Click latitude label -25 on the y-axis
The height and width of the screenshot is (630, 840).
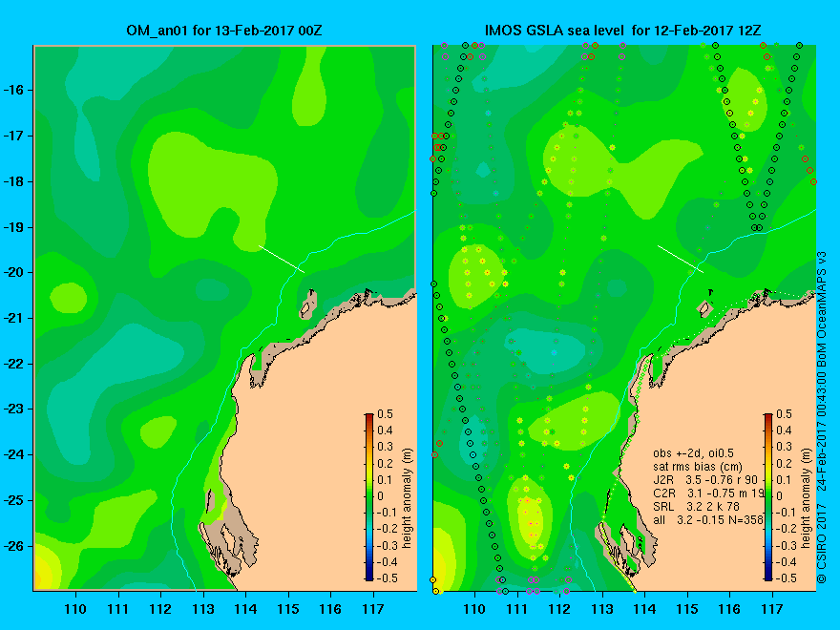(x=14, y=500)
